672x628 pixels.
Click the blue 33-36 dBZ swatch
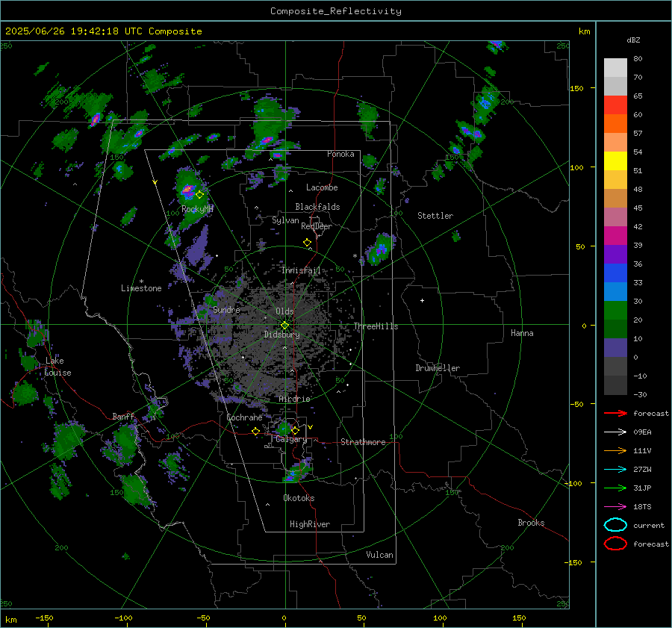pyautogui.click(x=615, y=273)
